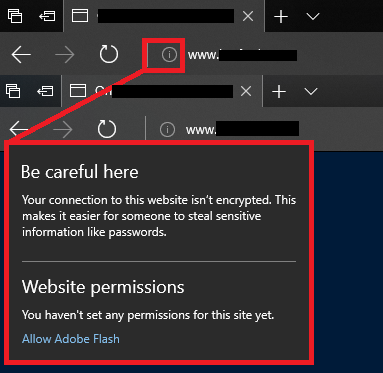The height and width of the screenshot is (373, 383).
Task: Close the tab in the upper window
Action: (248, 16)
